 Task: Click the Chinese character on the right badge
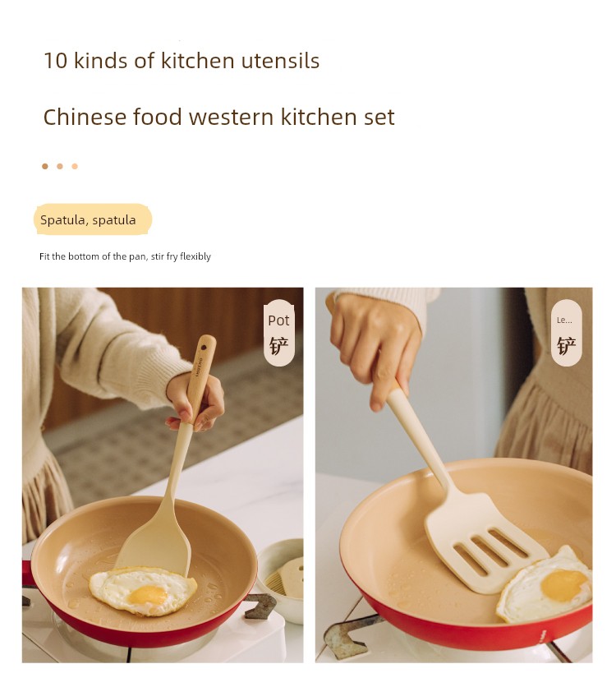(566, 346)
